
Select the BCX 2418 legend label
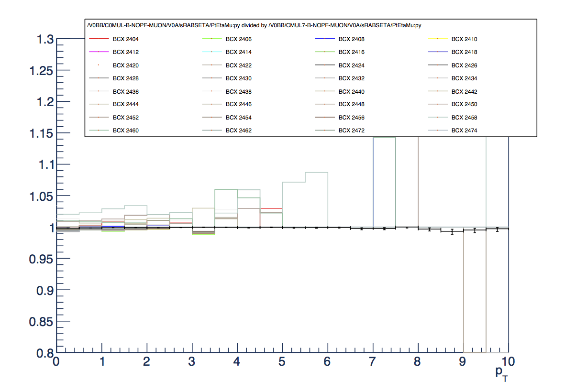(464, 52)
